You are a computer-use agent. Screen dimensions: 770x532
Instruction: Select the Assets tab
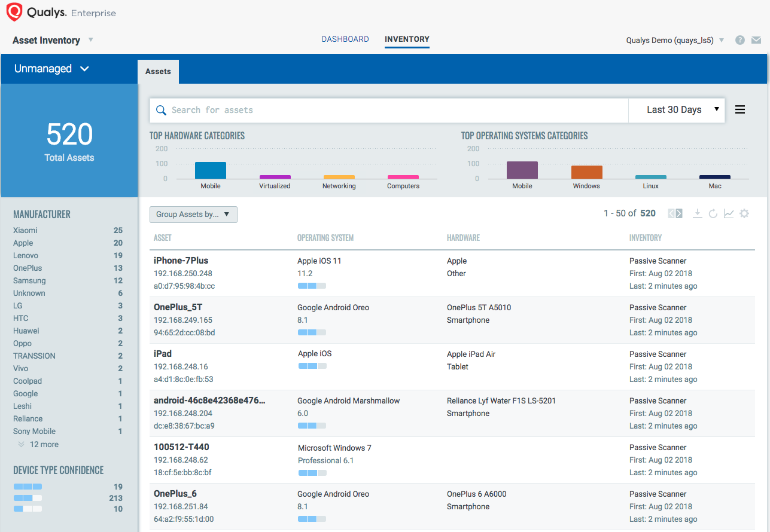tap(158, 72)
